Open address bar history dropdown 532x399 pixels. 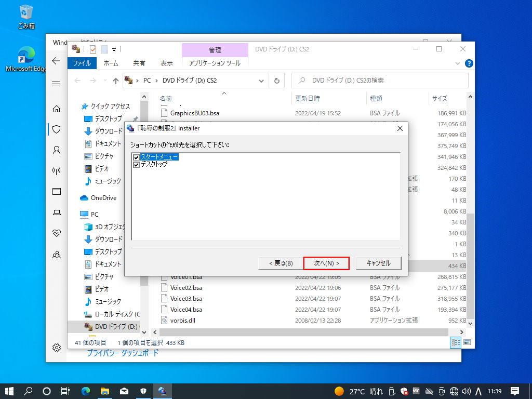[261, 81]
